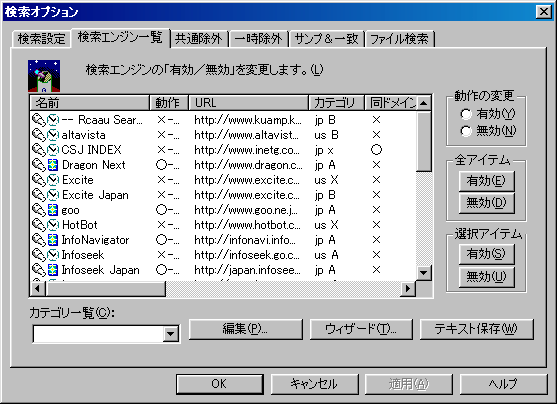Click the envelope icon beside Infoseek row
This screenshot has height=404, width=557.
(x=53, y=255)
